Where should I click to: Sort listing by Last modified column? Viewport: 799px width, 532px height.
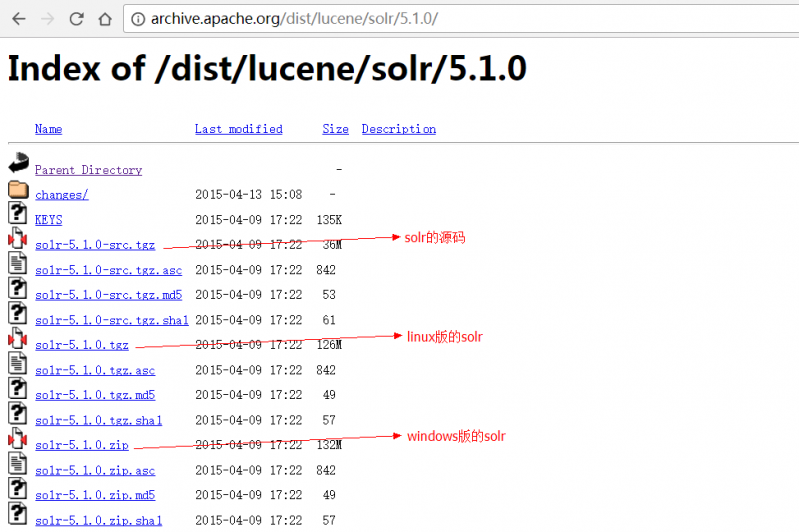pyautogui.click(x=238, y=129)
